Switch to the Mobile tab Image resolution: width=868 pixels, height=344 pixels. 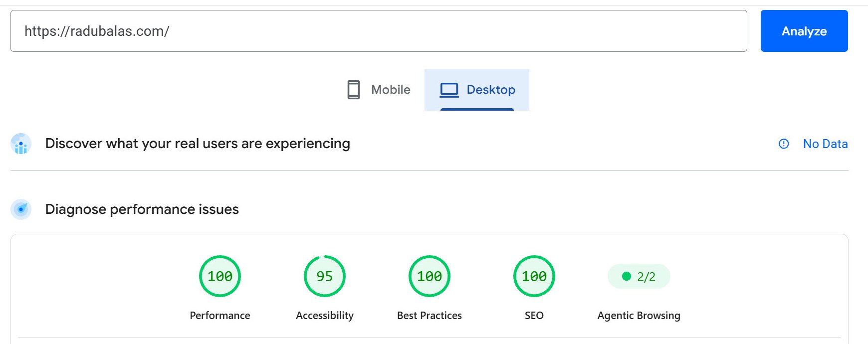[379, 90]
